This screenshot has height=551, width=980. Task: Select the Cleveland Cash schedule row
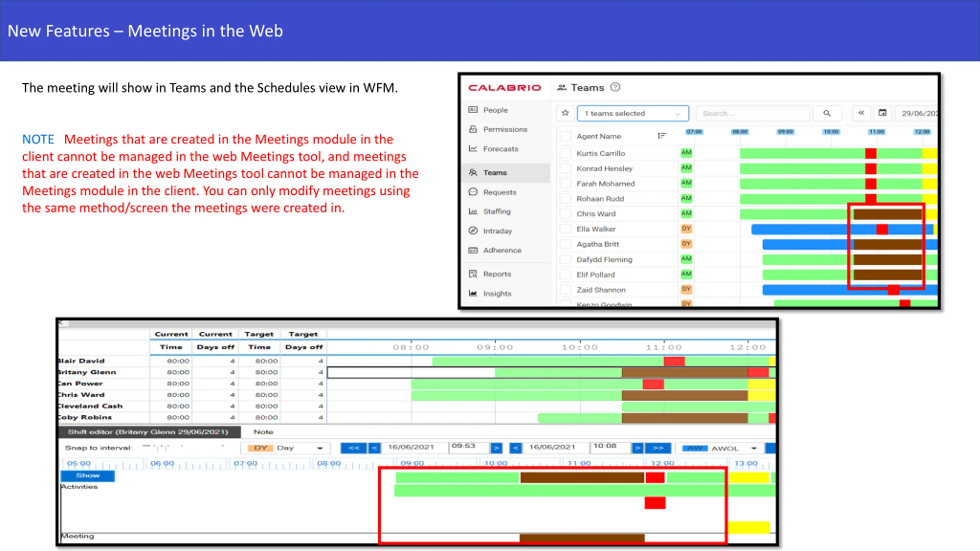pyautogui.click(x=417, y=406)
